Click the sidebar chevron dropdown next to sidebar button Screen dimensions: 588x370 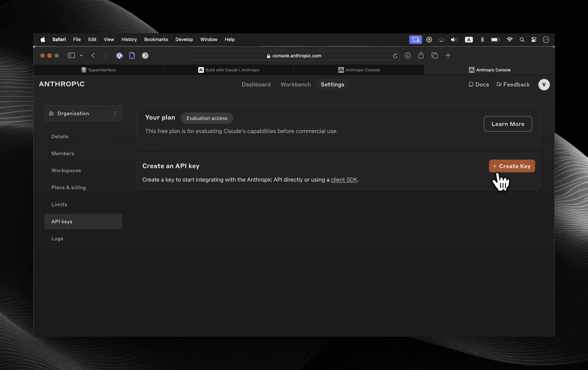(81, 55)
